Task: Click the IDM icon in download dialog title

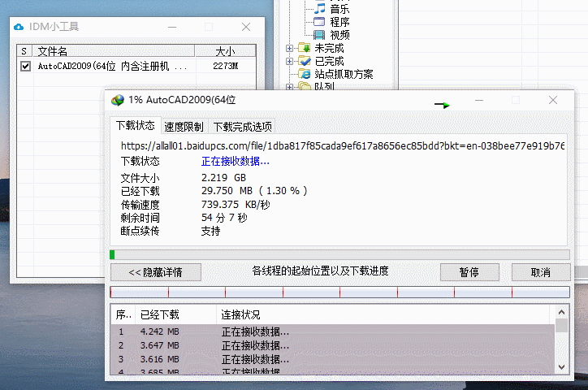Action: (120, 100)
